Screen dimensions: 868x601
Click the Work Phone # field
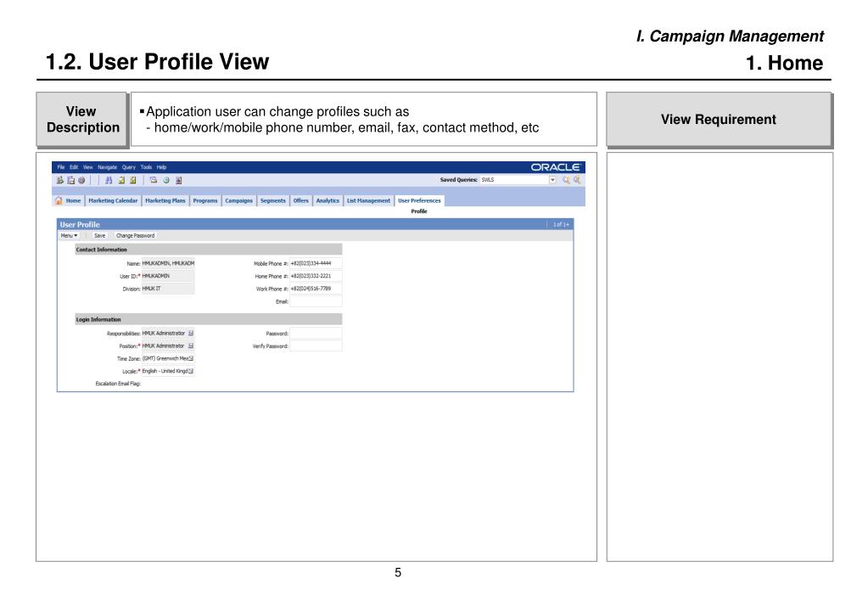click(316, 289)
